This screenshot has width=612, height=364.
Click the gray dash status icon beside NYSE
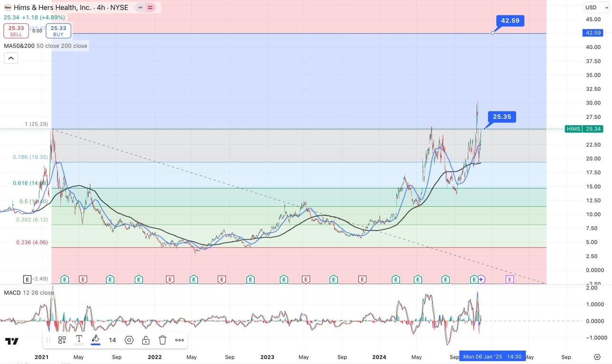click(140, 8)
